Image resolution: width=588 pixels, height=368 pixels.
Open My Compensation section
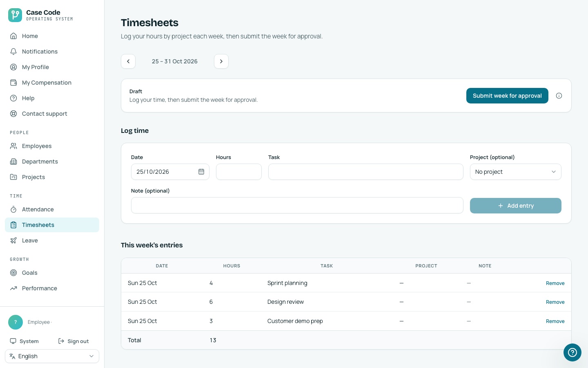click(x=52, y=83)
